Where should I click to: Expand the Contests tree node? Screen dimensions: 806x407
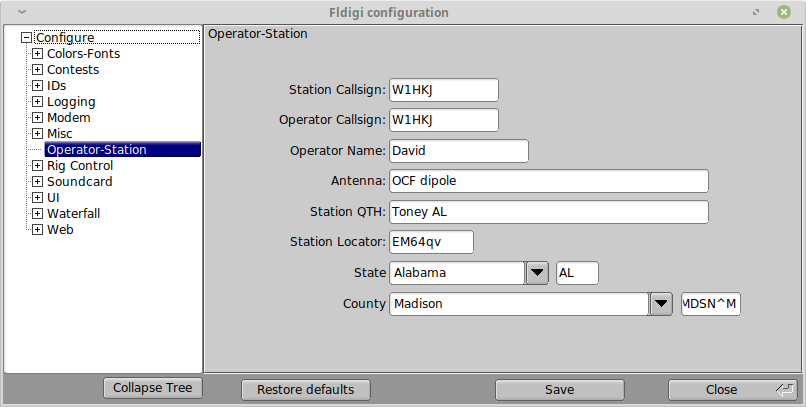[38, 69]
